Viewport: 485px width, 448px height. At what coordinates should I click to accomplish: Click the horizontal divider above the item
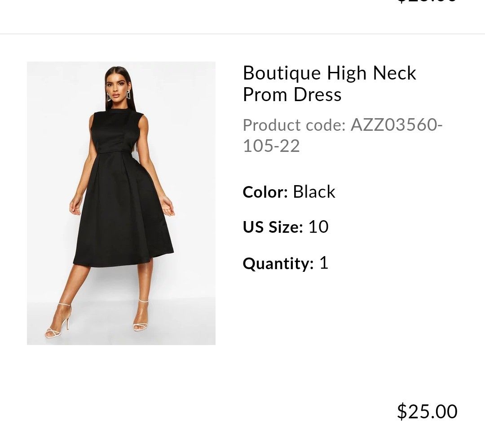[242, 34]
